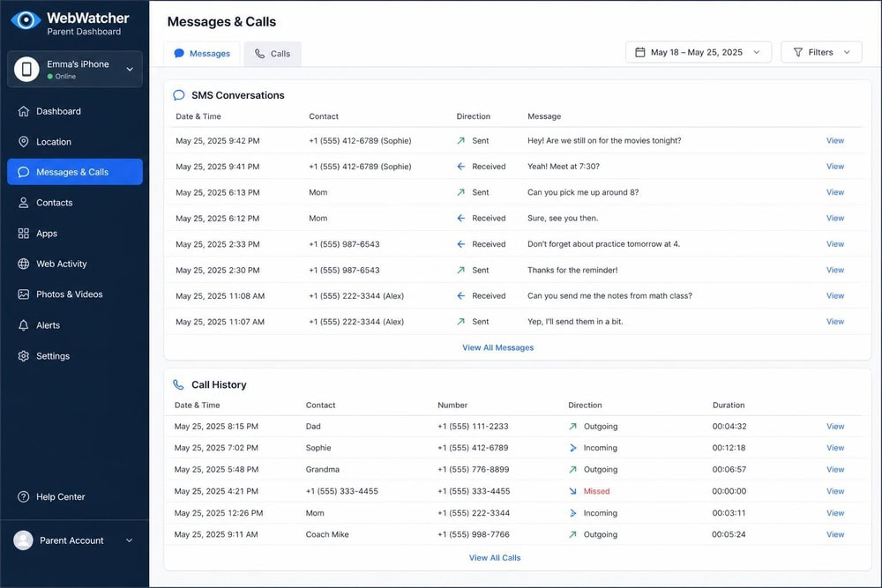The height and width of the screenshot is (588, 882).
Task: Click the calendar icon in date range
Action: pyautogui.click(x=640, y=52)
